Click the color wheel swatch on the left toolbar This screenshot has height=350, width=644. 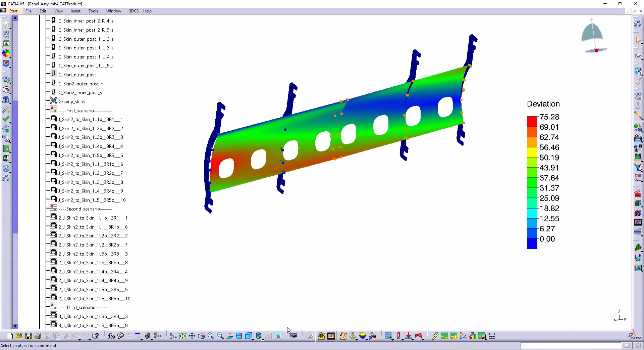click(6, 53)
